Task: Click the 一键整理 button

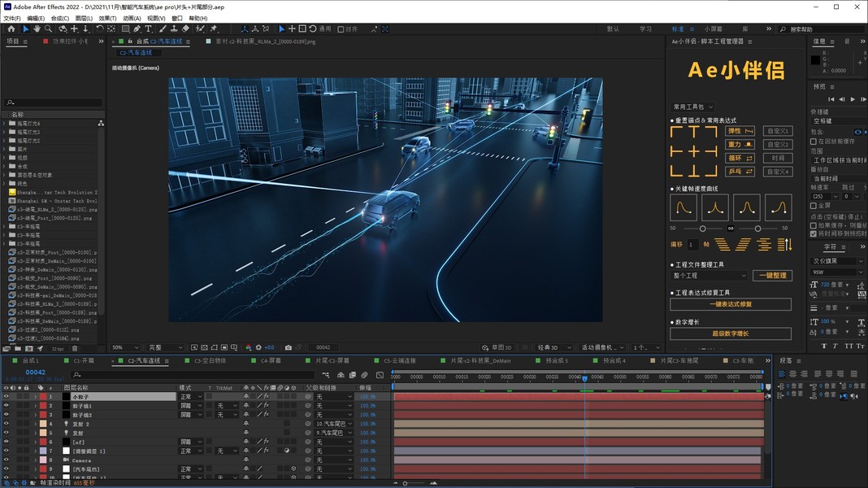Action: (771, 276)
